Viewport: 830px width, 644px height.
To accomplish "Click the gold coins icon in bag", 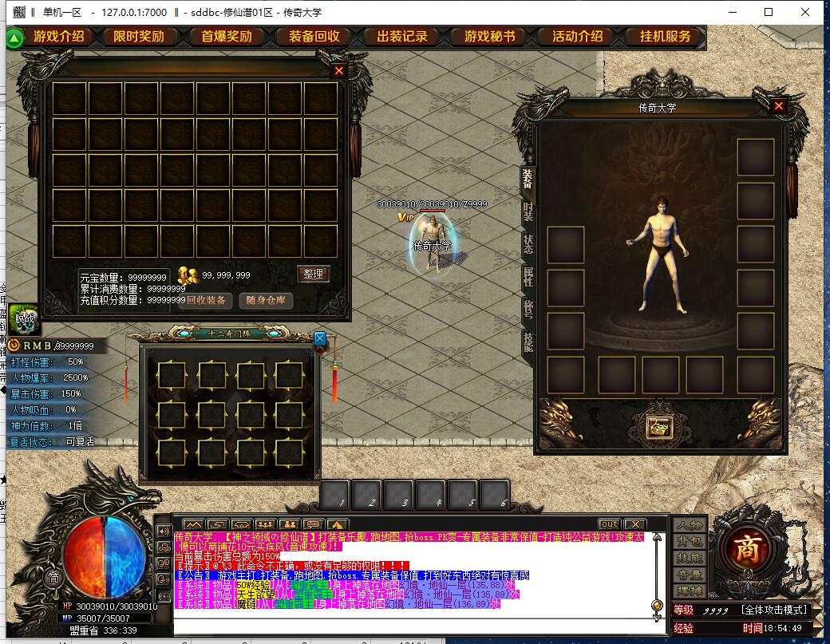I will coord(188,275).
